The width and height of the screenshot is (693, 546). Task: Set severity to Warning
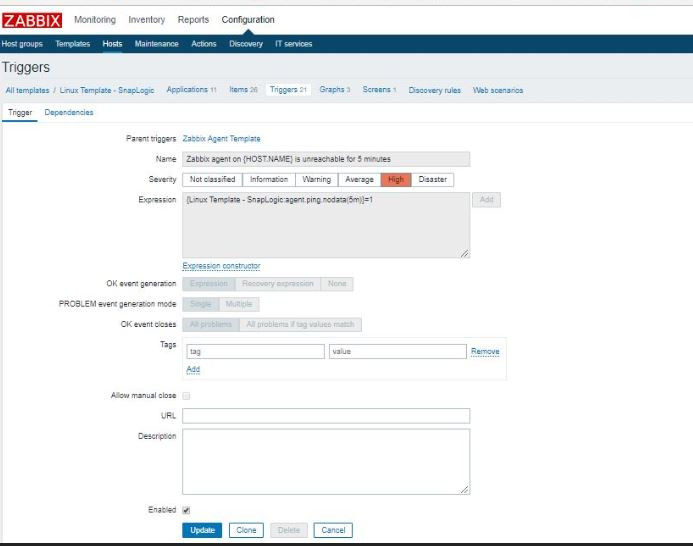[x=316, y=179]
